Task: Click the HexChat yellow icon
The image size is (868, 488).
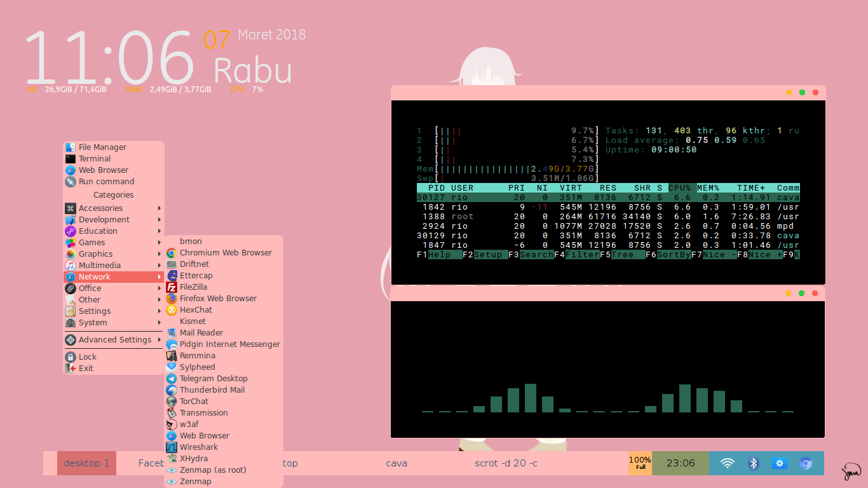Action: coord(172,310)
